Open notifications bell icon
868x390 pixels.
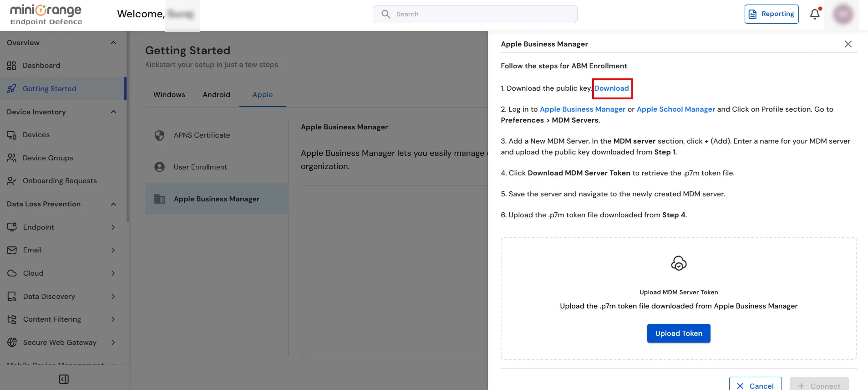click(x=815, y=14)
